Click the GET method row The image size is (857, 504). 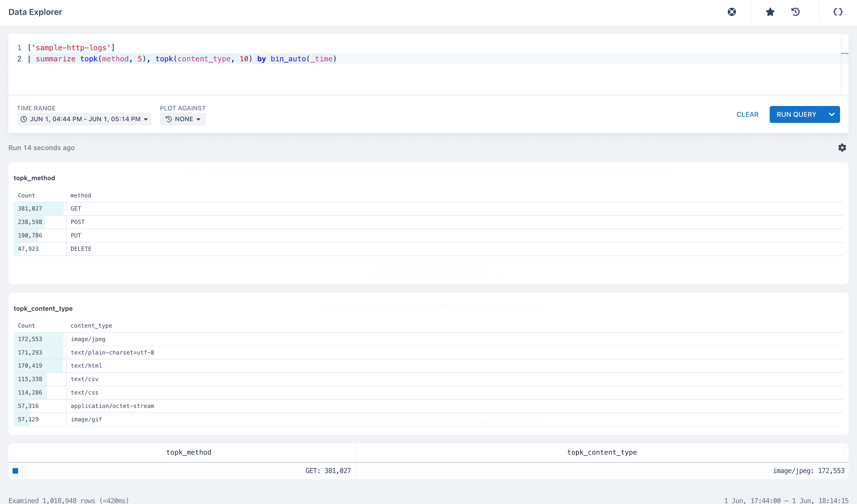[76, 208]
